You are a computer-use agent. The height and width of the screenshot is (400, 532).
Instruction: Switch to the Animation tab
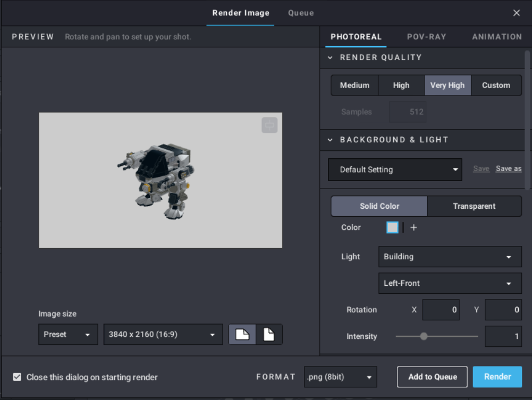497,37
